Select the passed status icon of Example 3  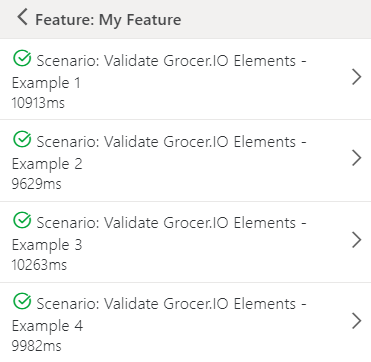(22, 220)
